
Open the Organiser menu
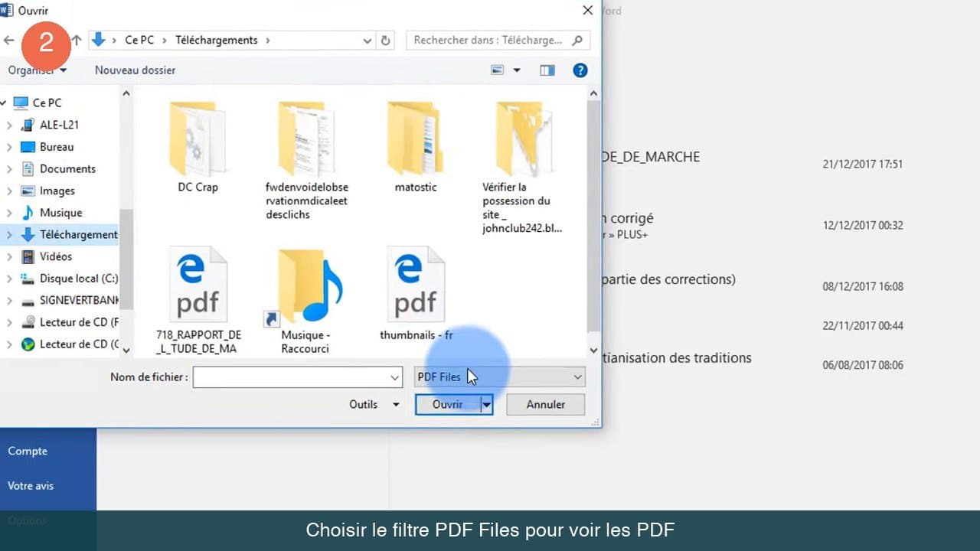37,70
